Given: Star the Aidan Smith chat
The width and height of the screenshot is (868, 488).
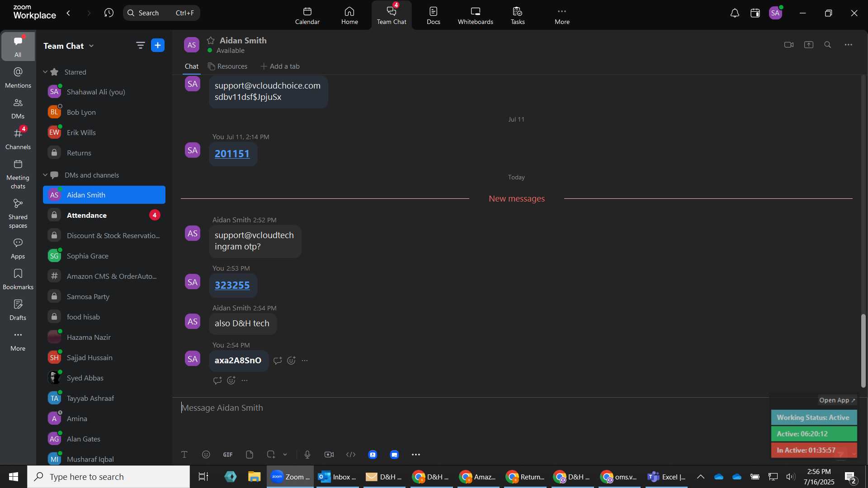Looking at the screenshot, I should tap(211, 40).
